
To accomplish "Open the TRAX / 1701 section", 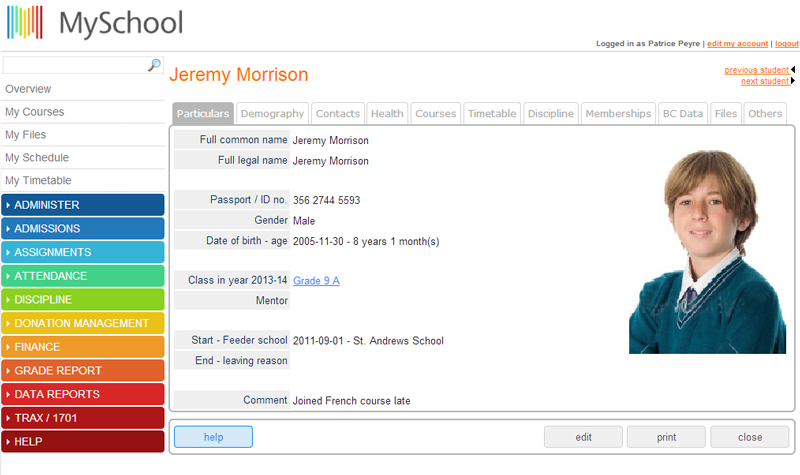I will point(83,418).
